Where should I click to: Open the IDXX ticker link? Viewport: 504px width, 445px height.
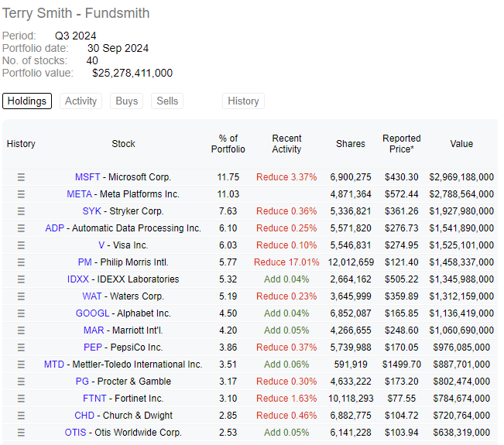point(78,279)
